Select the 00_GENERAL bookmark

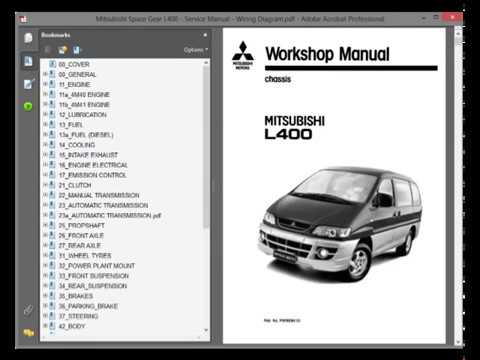(77, 74)
